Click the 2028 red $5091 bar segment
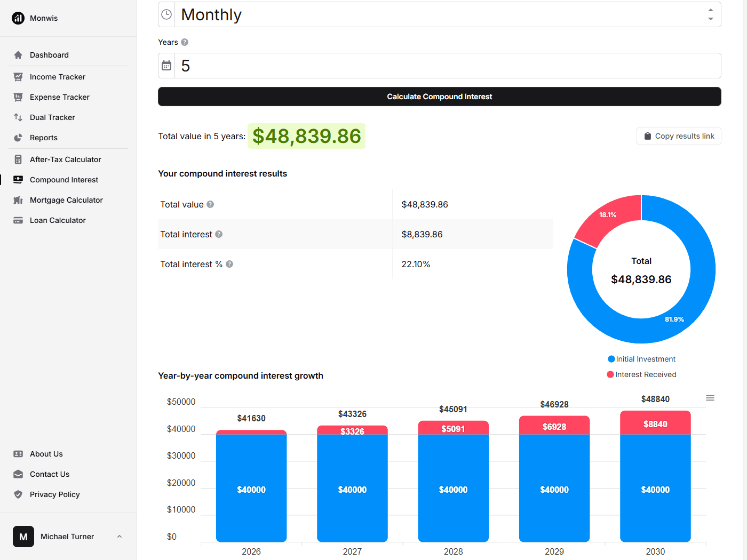 click(x=453, y=428)
